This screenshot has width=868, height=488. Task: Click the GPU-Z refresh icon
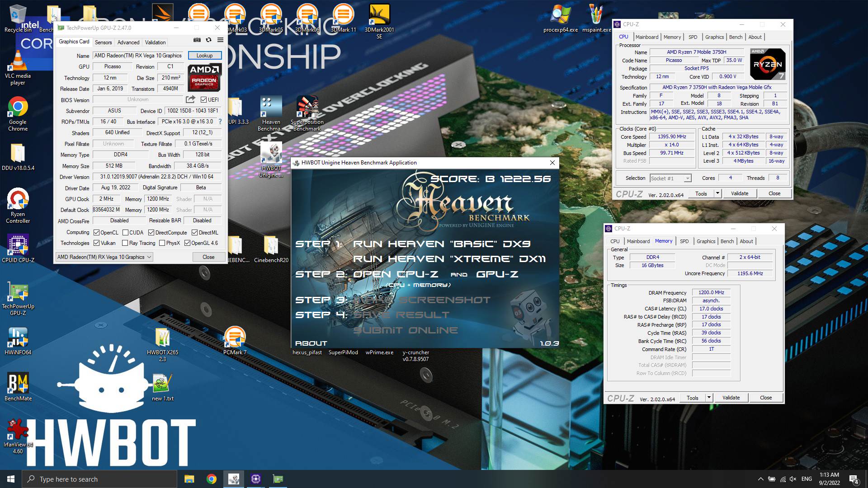[x=208, y=40]
